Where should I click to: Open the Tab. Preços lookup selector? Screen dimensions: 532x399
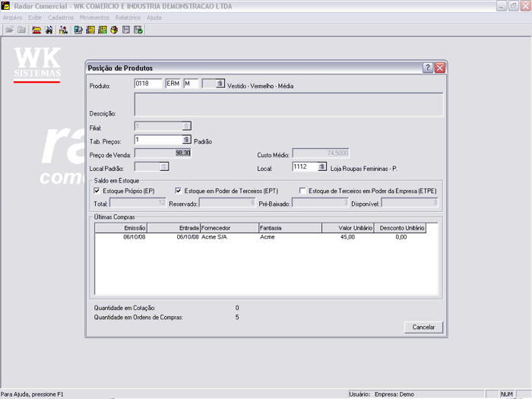coord(186,140)
